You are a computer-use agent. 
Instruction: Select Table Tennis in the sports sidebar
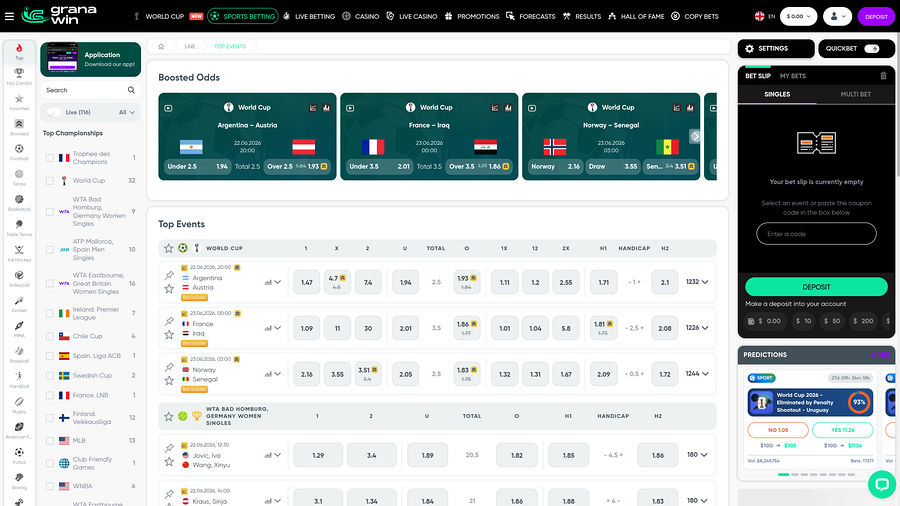click(19, 228)
